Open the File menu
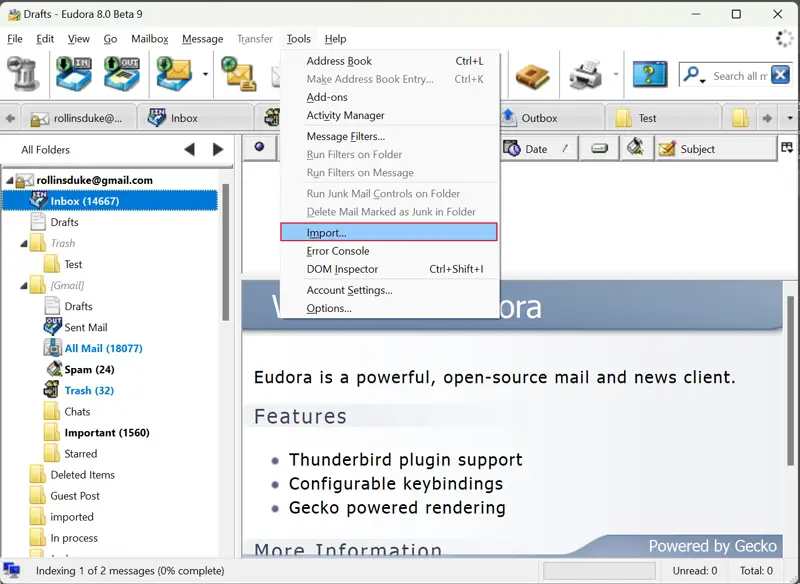The image size is (800, 584). pos(15,39)
